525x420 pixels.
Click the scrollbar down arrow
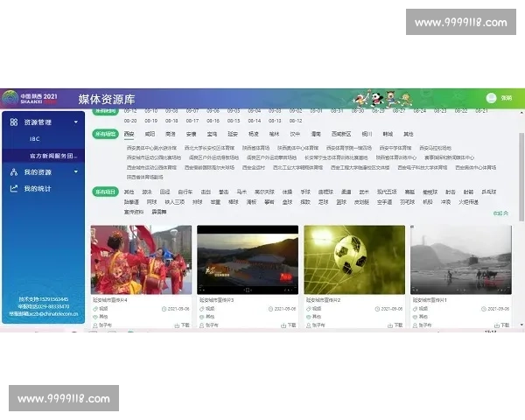(521, 325)
